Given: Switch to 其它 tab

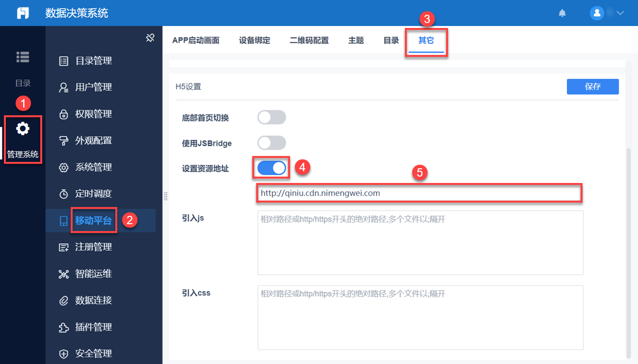Looking at the screenshot, I should tap(426, 40).
